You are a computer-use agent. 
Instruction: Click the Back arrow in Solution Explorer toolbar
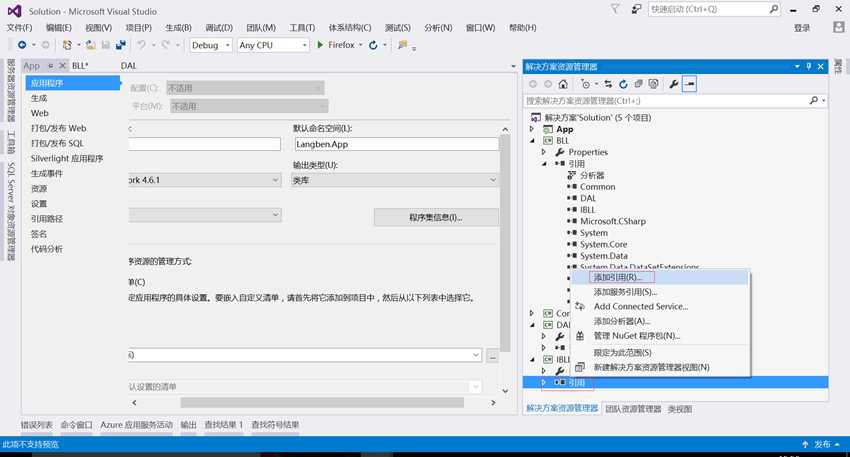(x=533, y=84)
